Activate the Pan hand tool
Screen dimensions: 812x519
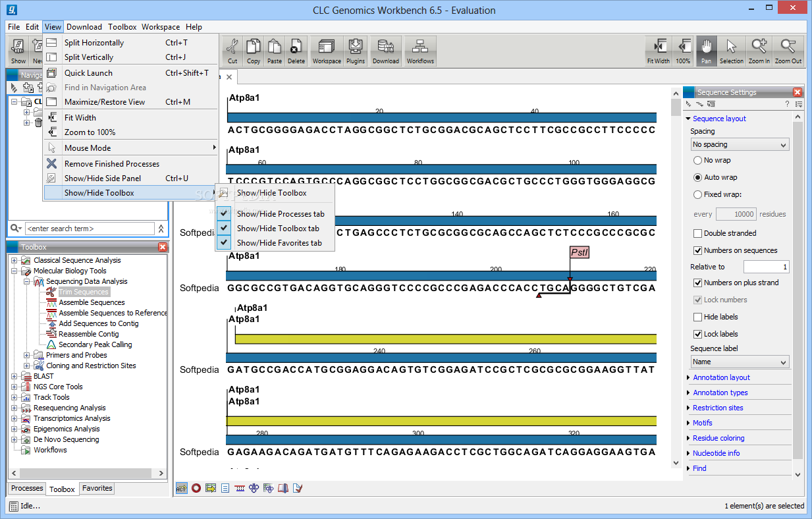[707, 51]
